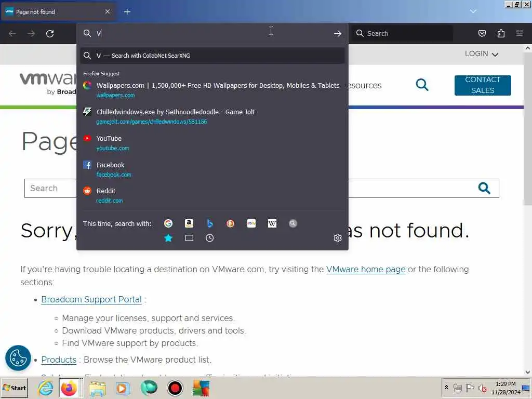The width and height of the screenshot is (532, 399).
Task: Select the Wallpapers.com suggestion
Action: click(212, 90)
